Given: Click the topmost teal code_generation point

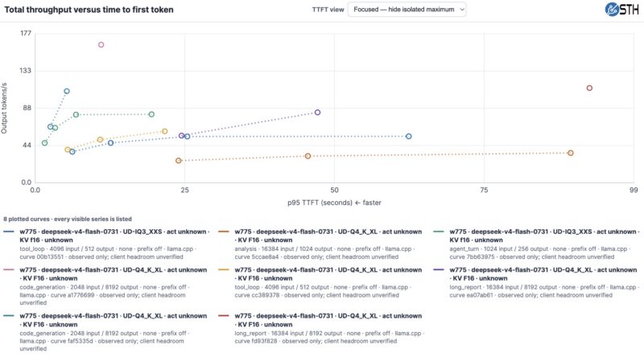Looking at the screenshot, I should point(67,92).
